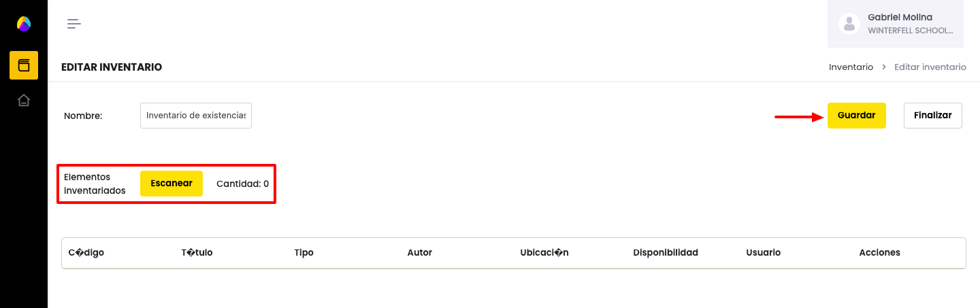Sort by the Título column header

(197, 253)
